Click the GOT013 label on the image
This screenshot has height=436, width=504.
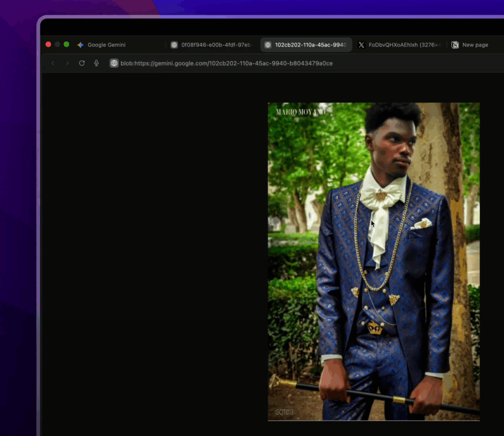pos(284,412)
